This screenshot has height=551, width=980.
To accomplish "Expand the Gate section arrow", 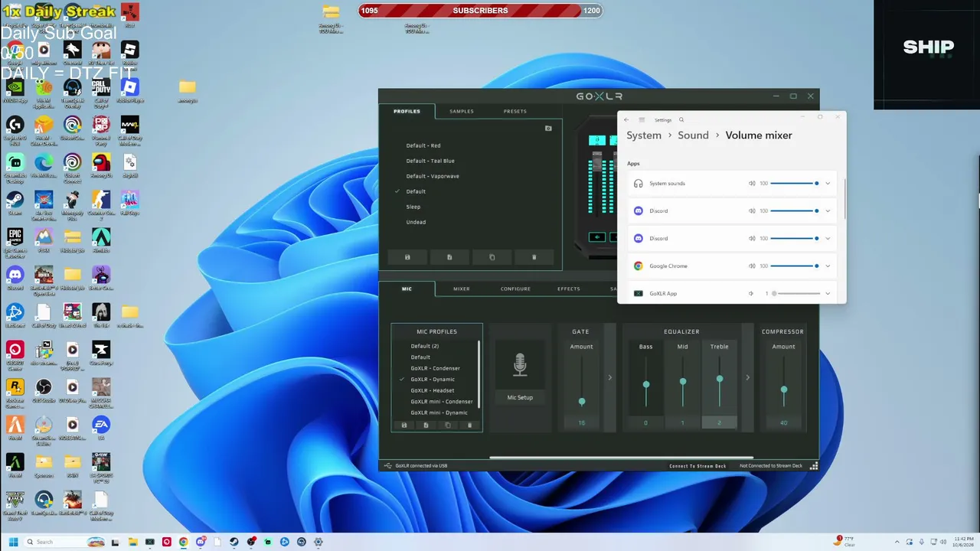I will tap(610, 377).
